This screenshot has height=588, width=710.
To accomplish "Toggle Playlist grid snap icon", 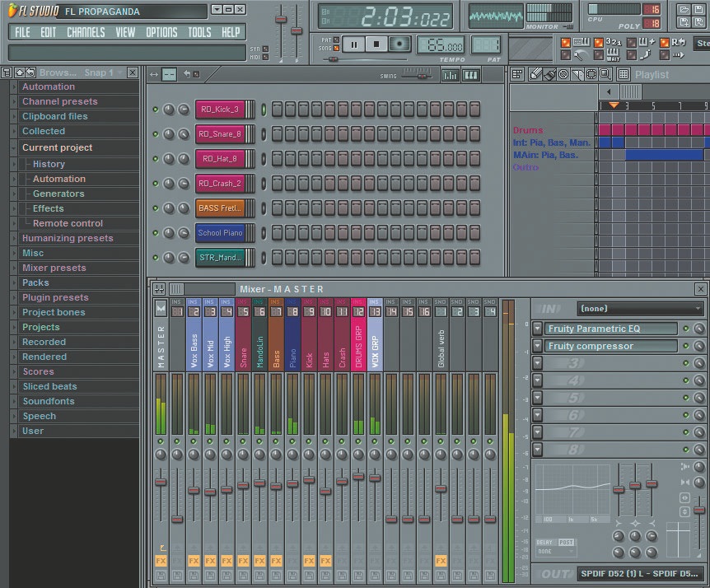I will pyautogui.click(x=623, y=74).
